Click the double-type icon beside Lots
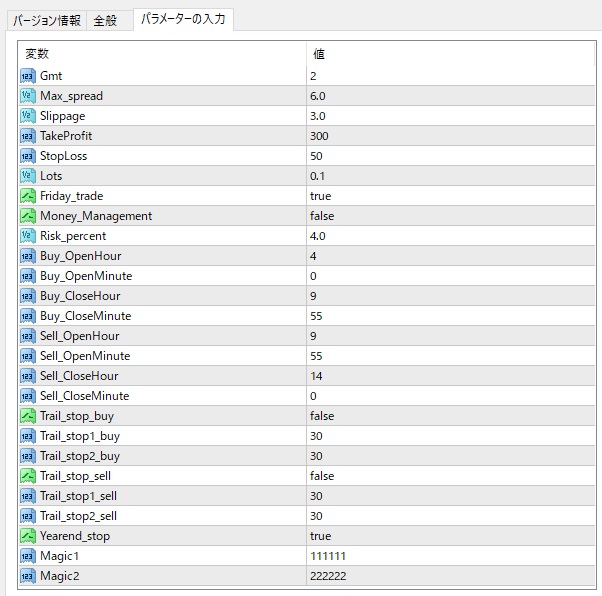Viewport: 602px width, 596px height. (28, 176)
